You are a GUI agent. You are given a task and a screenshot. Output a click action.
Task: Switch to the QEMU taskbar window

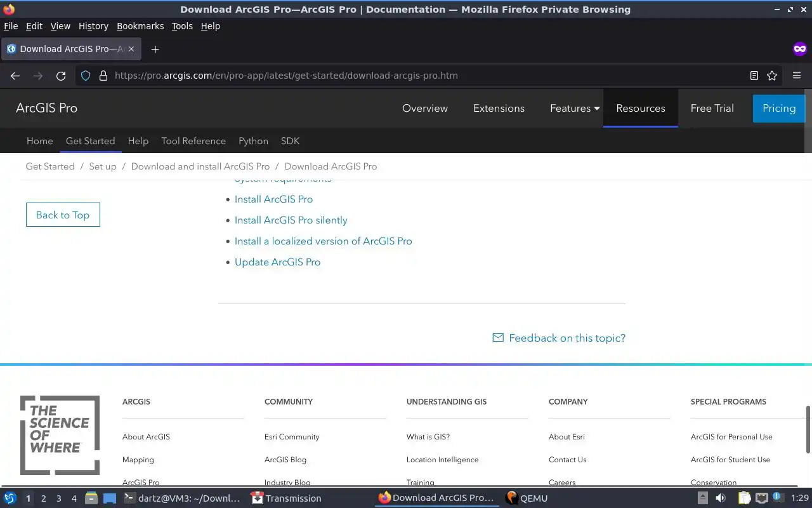527,498
